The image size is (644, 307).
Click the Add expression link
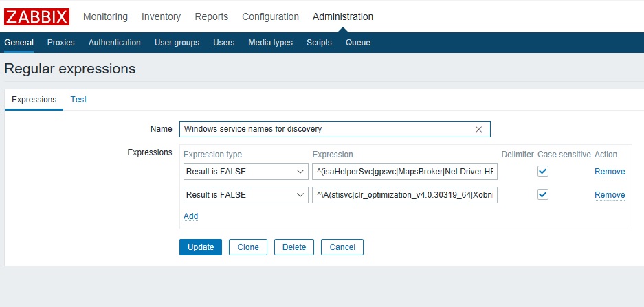pos(190,216)
